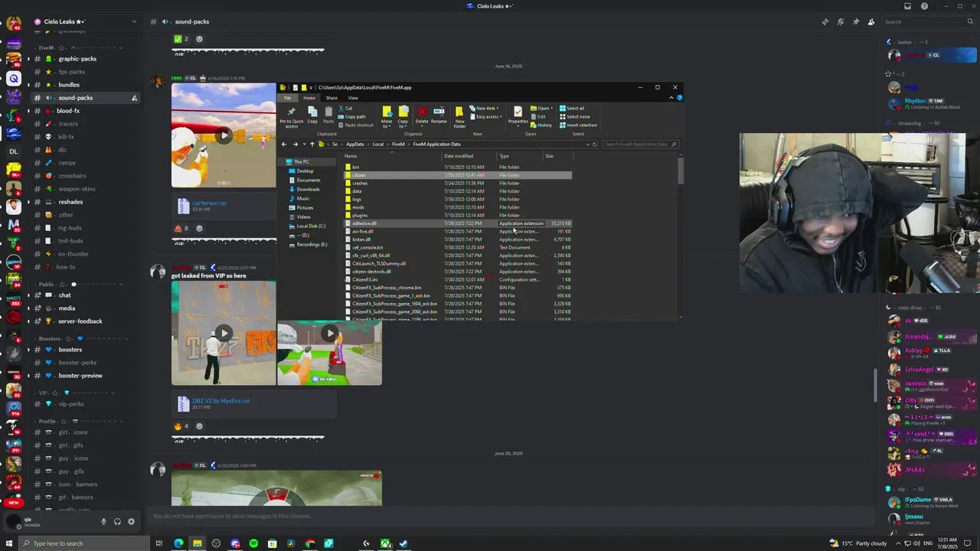Open the blood-fx channel
The height and width of the screenshot is (551, 980).
(67, 111)
